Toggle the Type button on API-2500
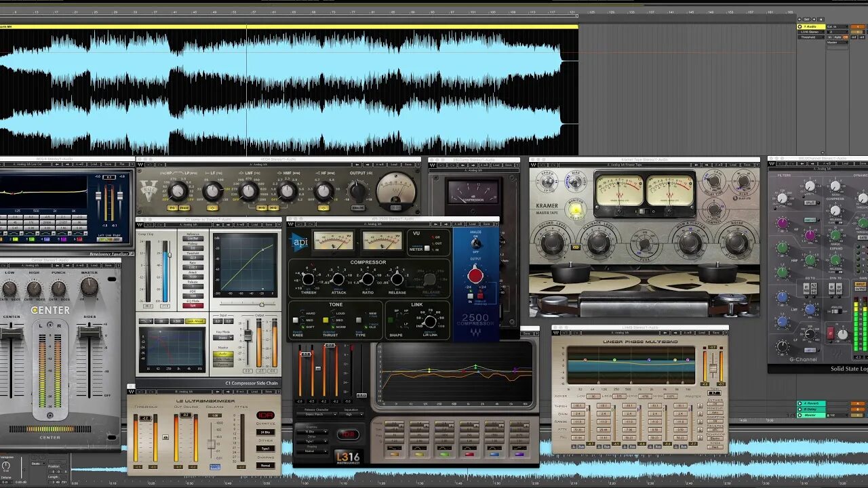Viewport: 868px width, 488px height. point(359,320)
